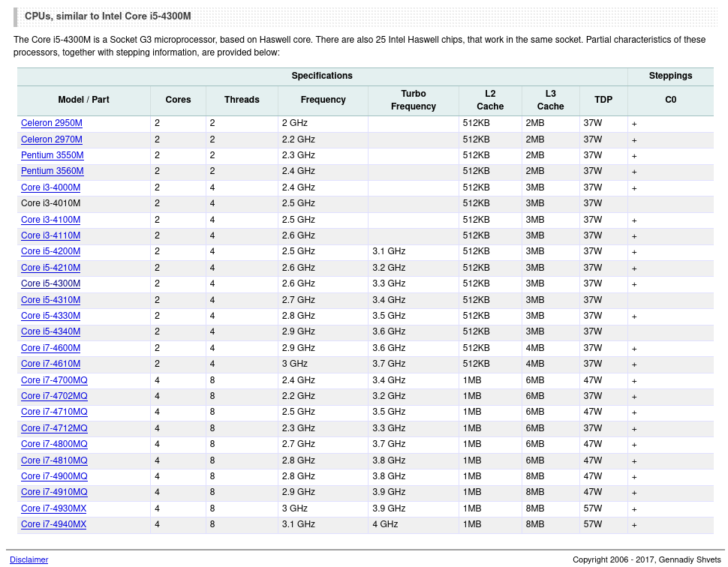This screenshot has height=567, width=728.
Task: Open the Core i5-4210M link
Action: pos(50,268)
